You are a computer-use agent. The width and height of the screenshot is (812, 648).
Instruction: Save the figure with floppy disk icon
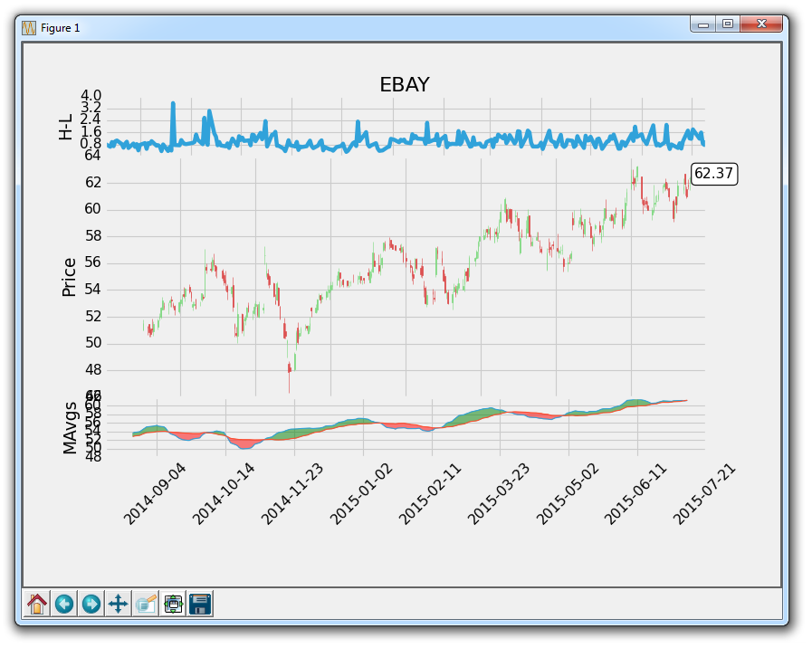point(200,604)
